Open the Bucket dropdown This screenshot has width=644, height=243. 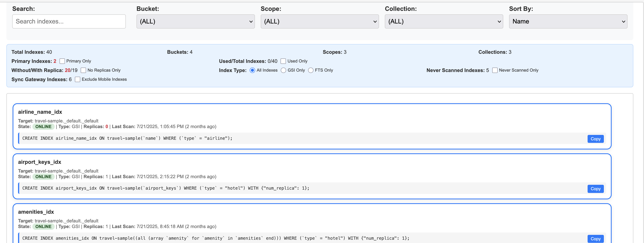click(195, 21)
